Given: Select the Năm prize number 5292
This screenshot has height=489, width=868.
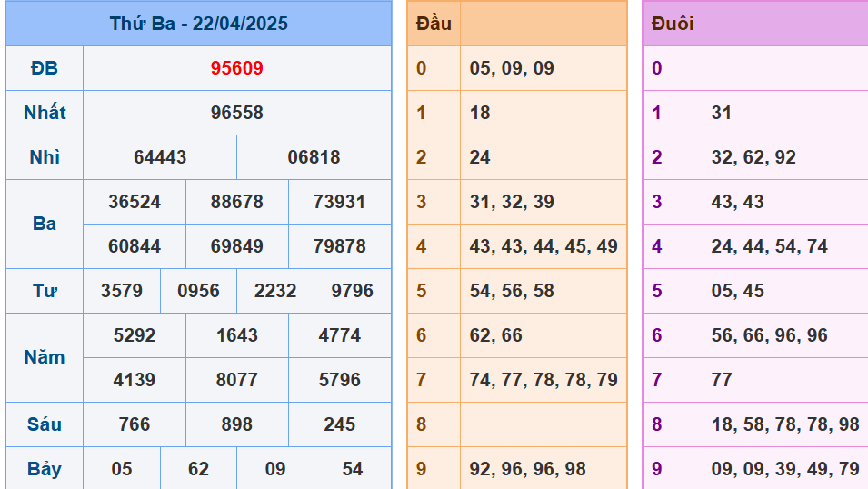Looking at the screenshot, I should click(x=135, y=335).
